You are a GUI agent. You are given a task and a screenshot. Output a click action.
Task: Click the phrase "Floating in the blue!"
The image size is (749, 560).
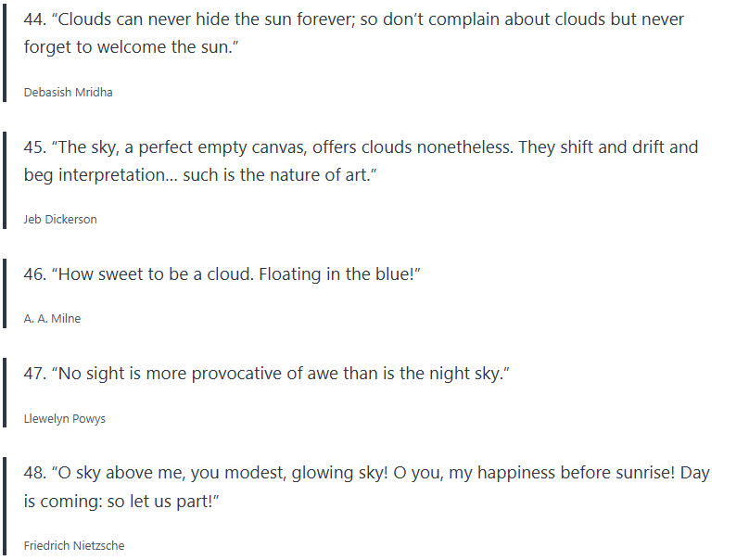point(338,275)
